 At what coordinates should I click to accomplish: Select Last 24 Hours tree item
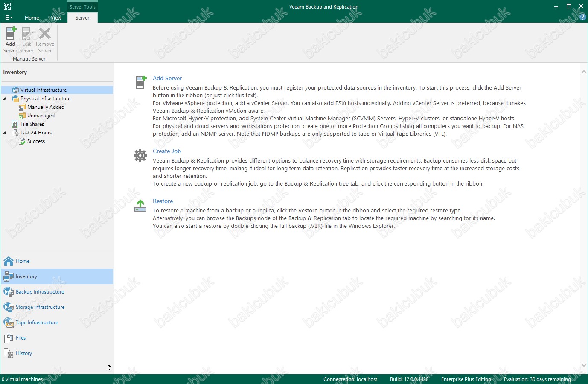coord(36,133)
